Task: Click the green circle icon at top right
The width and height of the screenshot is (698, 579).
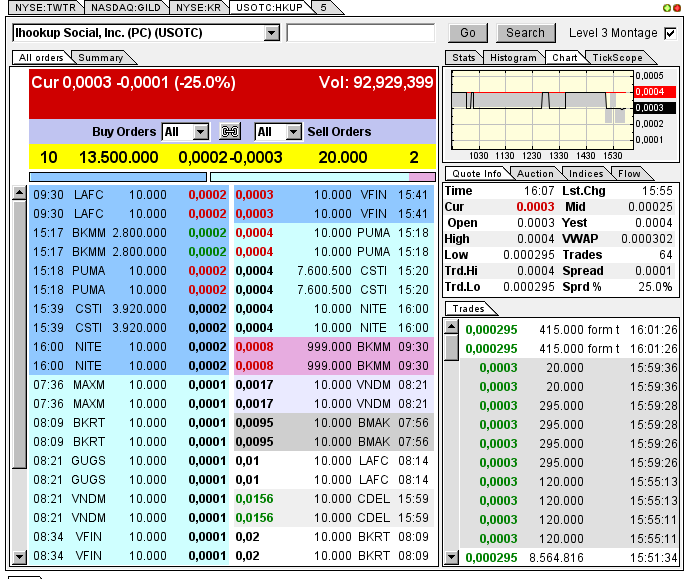Action: [x=668, y=7]
